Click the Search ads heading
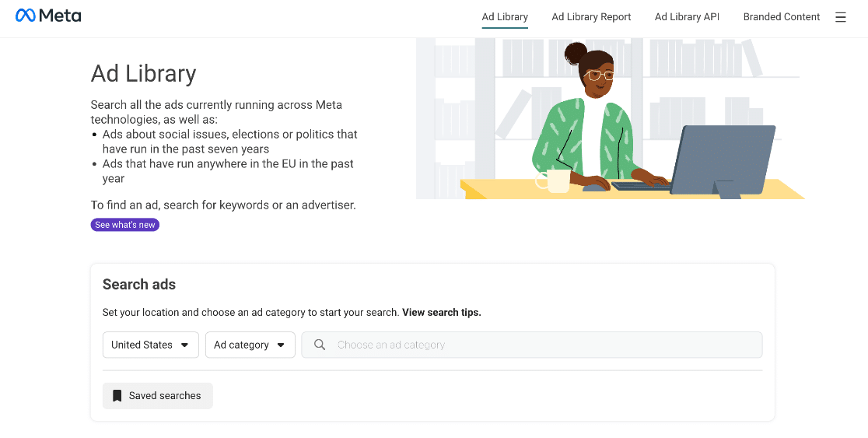 point(139,284)
